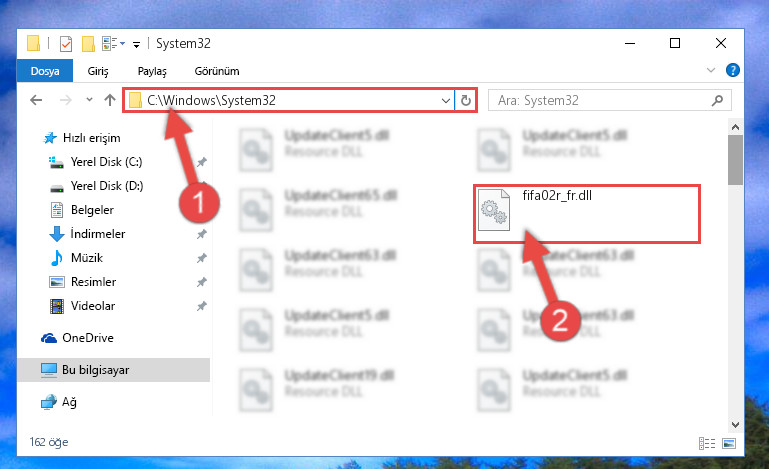Click the Properties quick access icon
Viewport: 769px width, 469px height.
point(65,44)
